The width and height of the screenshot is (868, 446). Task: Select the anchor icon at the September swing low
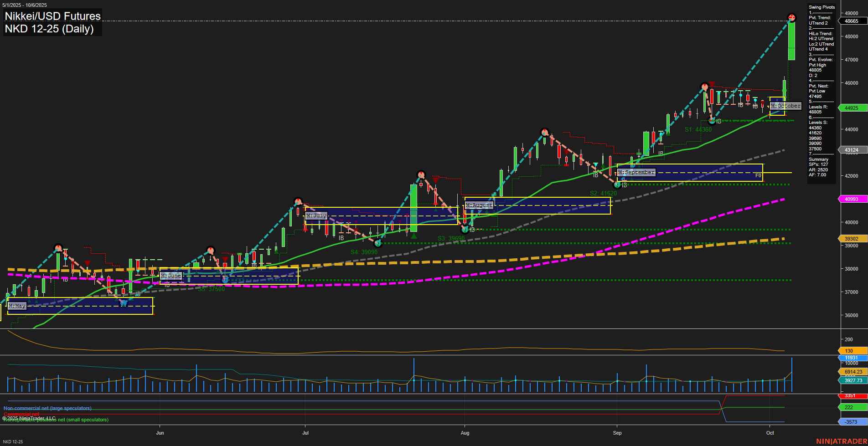click(617, 184)
